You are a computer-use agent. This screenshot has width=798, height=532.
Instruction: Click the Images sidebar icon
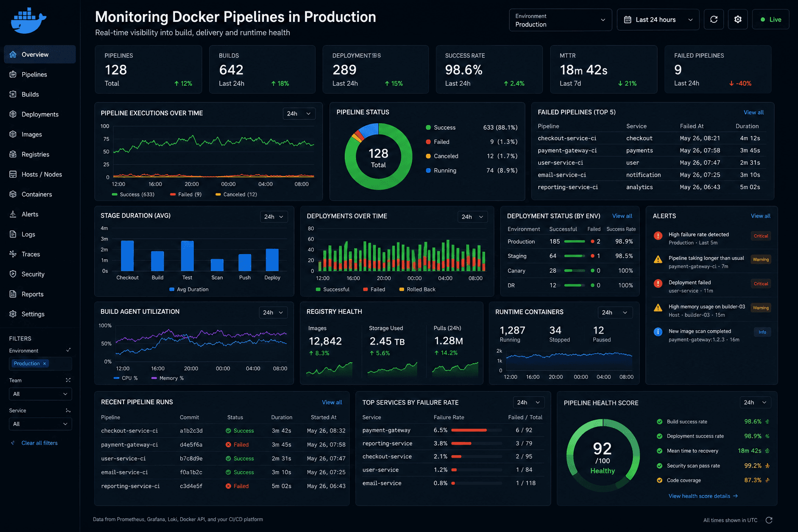tap(13, 134)
